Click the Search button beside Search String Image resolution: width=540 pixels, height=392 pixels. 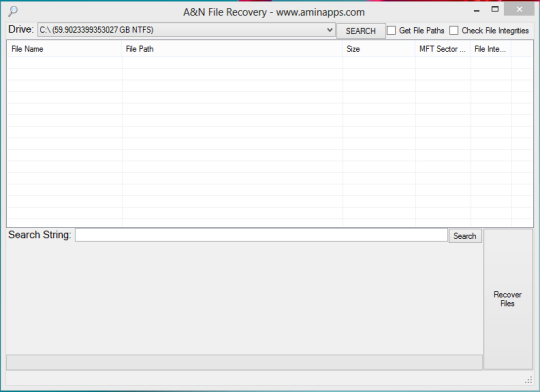click(465, 236)
